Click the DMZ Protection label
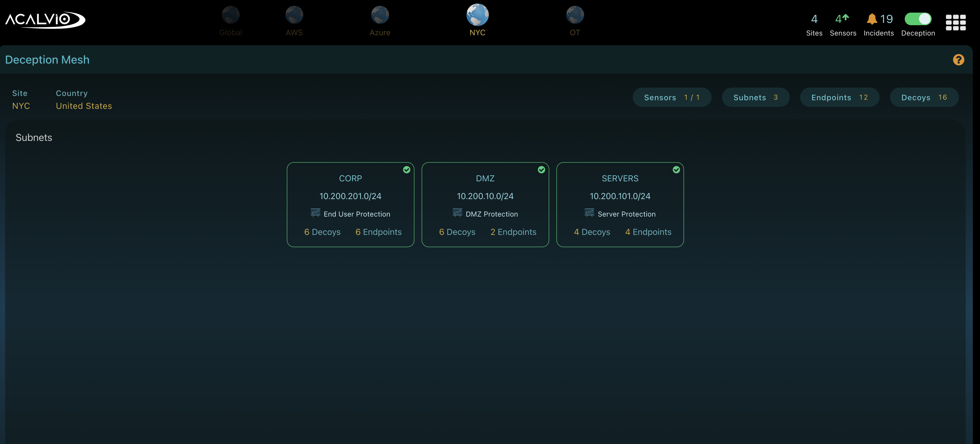Image resolution: width=980 pixels, height=444 pixels. [x=491, y=214]
